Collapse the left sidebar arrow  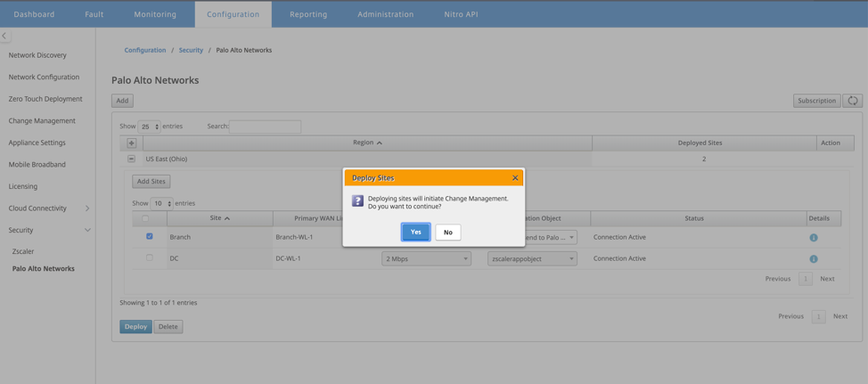coord(4,36)
